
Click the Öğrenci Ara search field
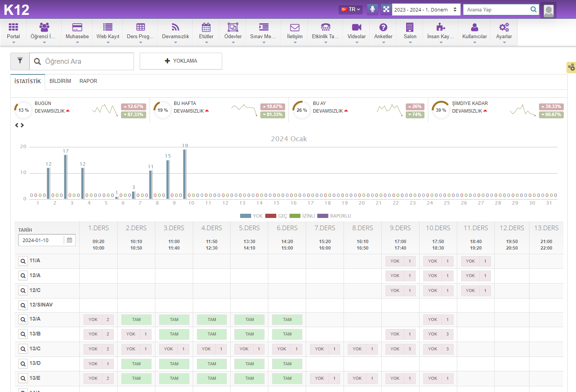(x=82, y=61)
